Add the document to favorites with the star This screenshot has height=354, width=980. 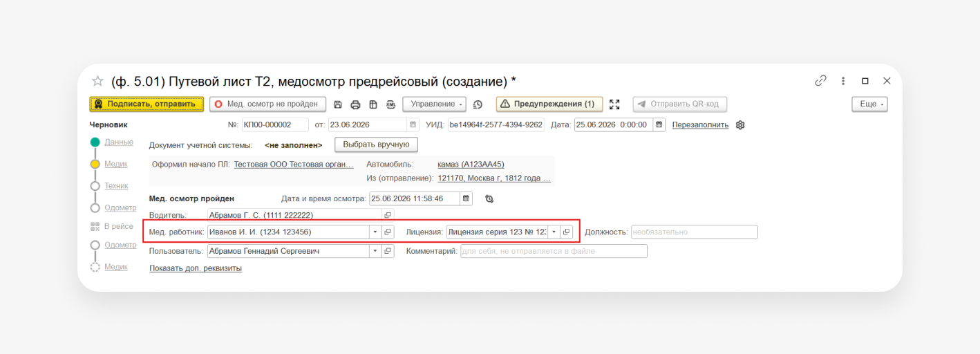pos(97,81)
